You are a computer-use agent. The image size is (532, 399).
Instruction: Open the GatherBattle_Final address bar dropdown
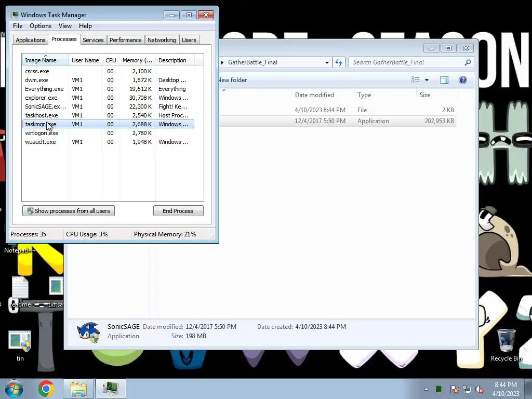pos(327,62)
